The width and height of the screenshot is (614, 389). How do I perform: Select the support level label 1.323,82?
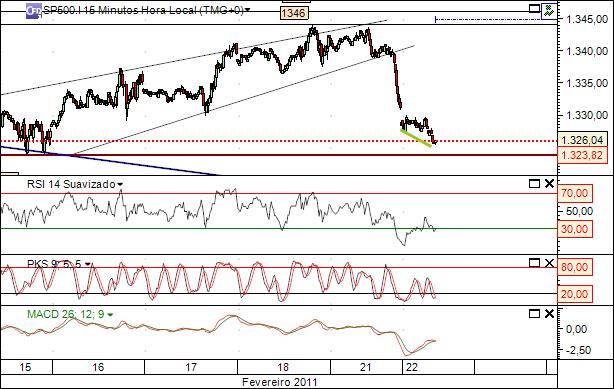pyautogui.click(x=582, y=155)
